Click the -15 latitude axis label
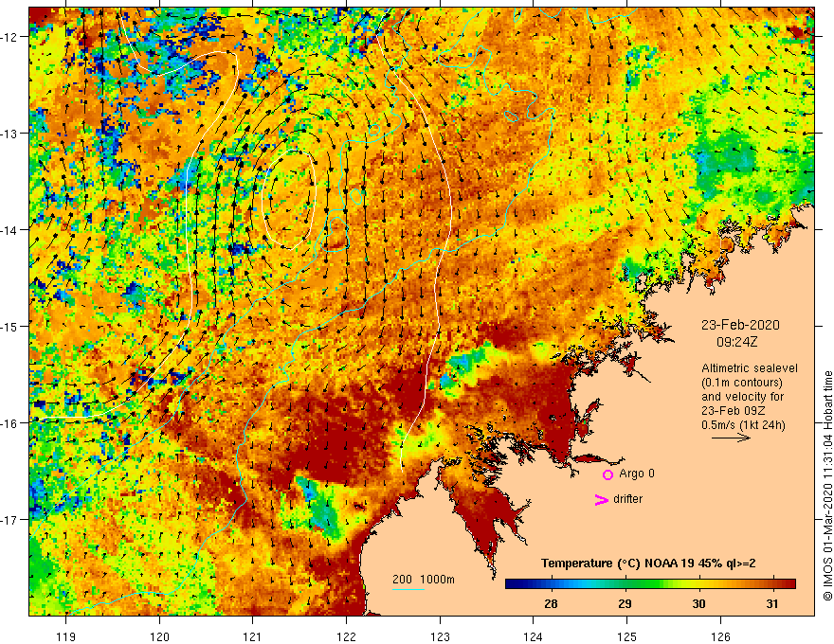 pos(10,326)
